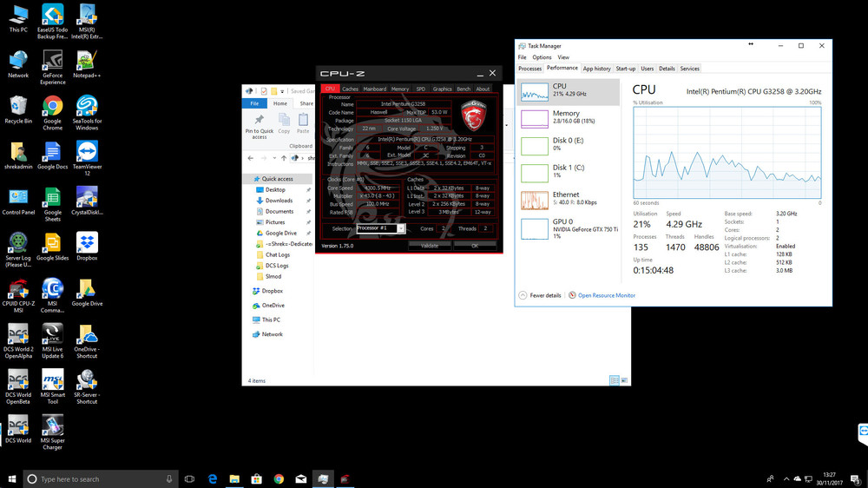Screen dimensions: 868x488
Task: Open SeaTools for Windows shortcut
Action: (87, 113)
